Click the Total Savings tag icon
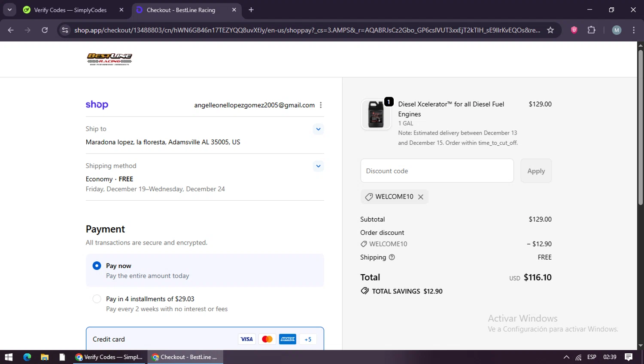Screen dimensions: 644x364 365,291
